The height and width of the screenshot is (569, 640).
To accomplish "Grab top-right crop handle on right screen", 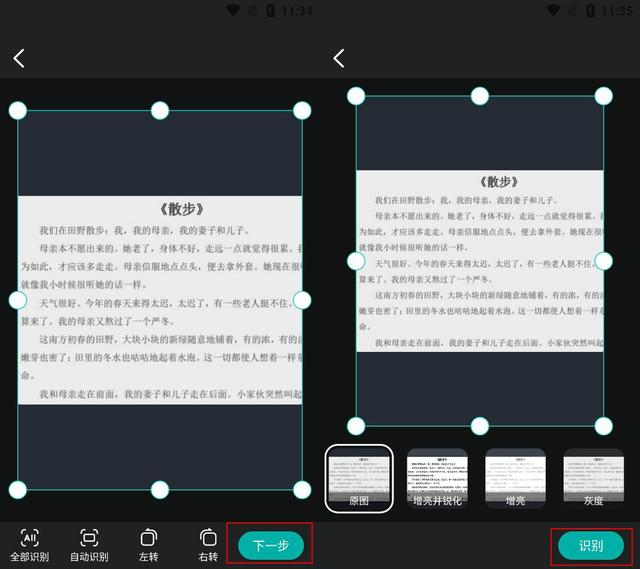I will click(604, 96).
